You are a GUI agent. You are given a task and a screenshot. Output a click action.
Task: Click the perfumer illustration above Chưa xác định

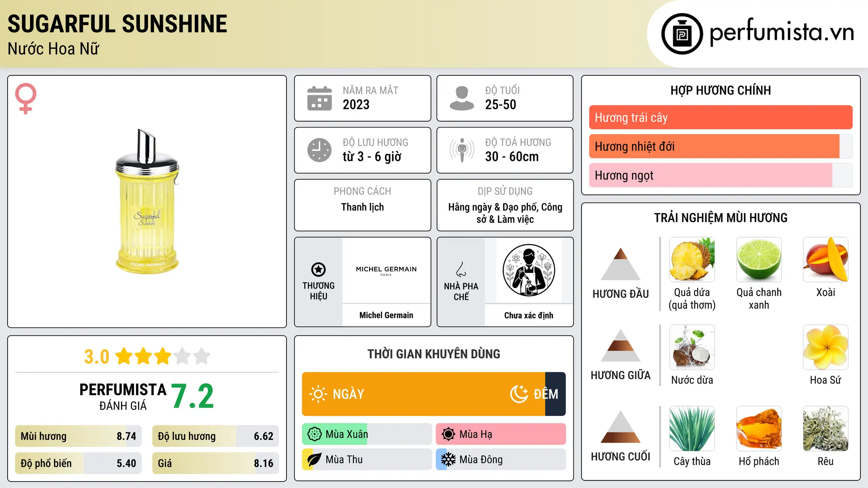(x=529, y=270)
